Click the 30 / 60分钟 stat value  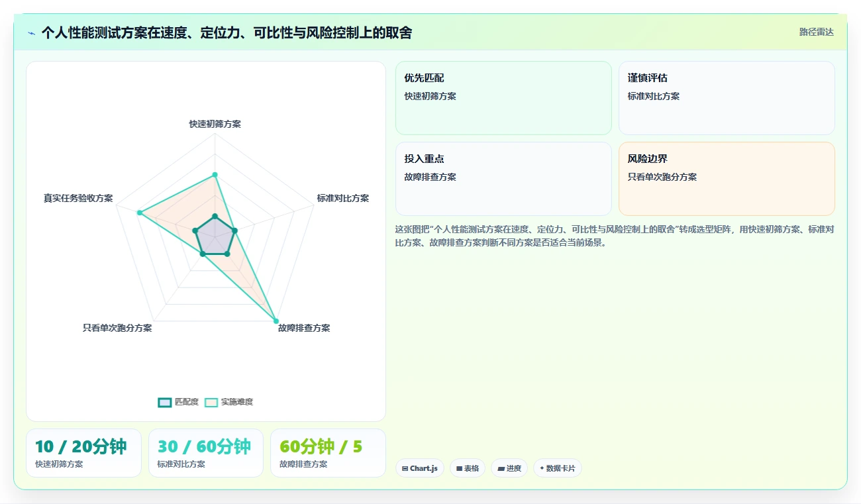tap(204, 446)
